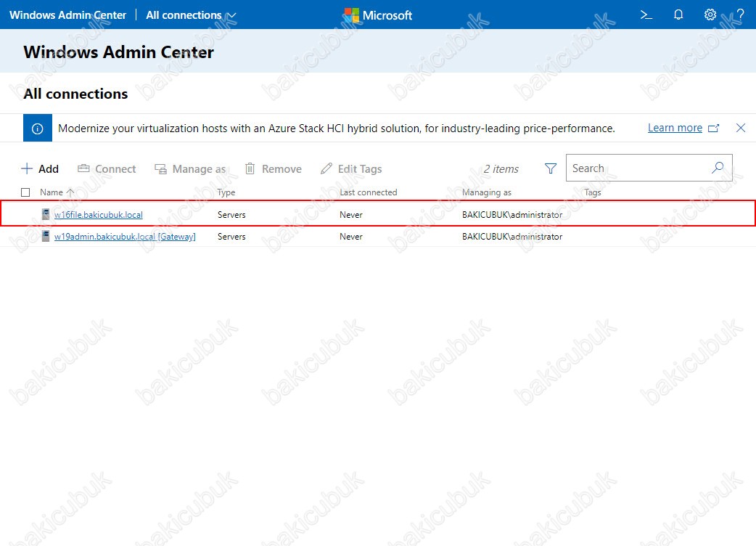Open the w19admin.bakicubuk.local [Gateway] connection

point(125,237)
